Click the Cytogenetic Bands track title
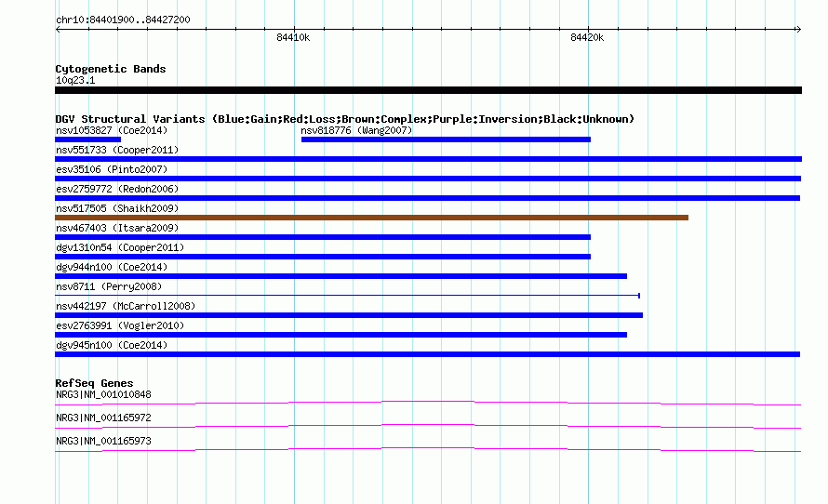This screenshot has height=504, width=828. coord(111,69)
